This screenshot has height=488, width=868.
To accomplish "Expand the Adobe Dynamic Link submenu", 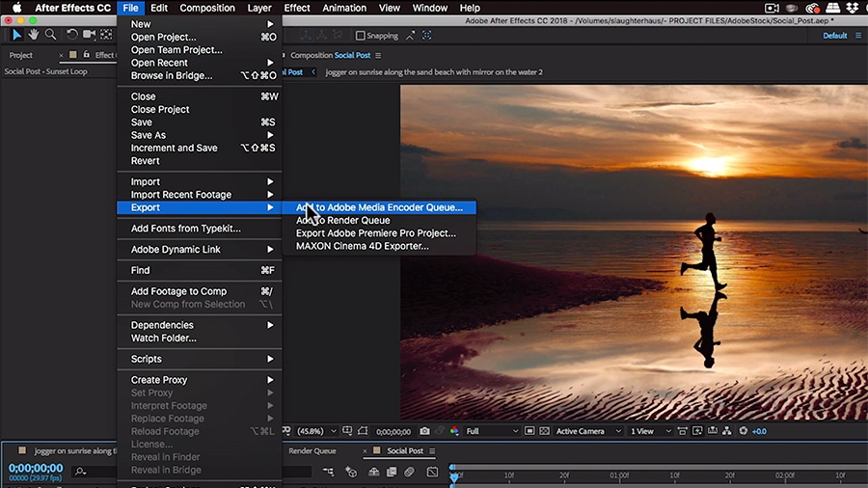I will click(200, 250).
